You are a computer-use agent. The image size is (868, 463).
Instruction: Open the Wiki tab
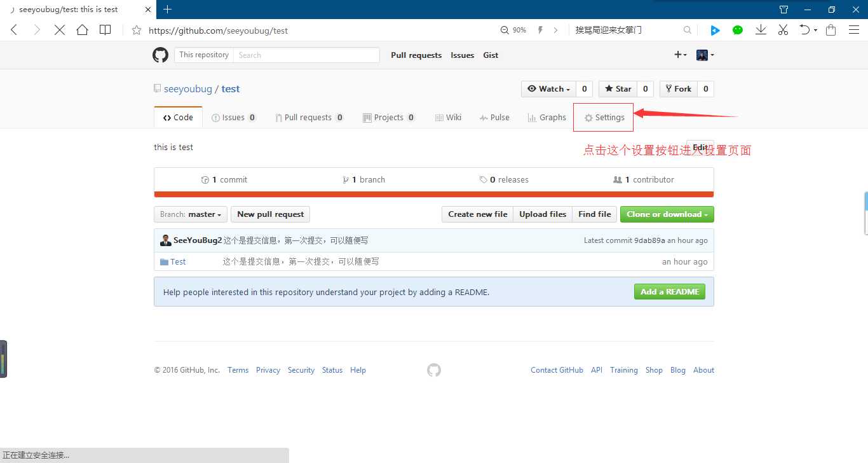coord(448,118)
